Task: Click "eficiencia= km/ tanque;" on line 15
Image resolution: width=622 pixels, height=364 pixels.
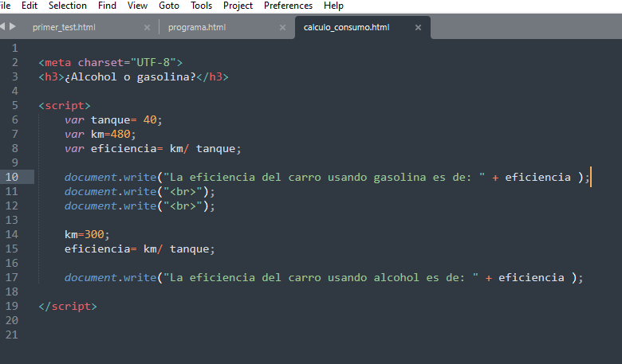Action: pyautogui.click(x=140, y=249)
